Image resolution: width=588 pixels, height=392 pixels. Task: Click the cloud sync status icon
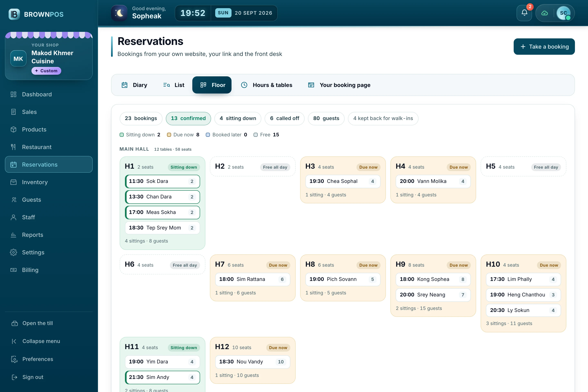point(545,13)
